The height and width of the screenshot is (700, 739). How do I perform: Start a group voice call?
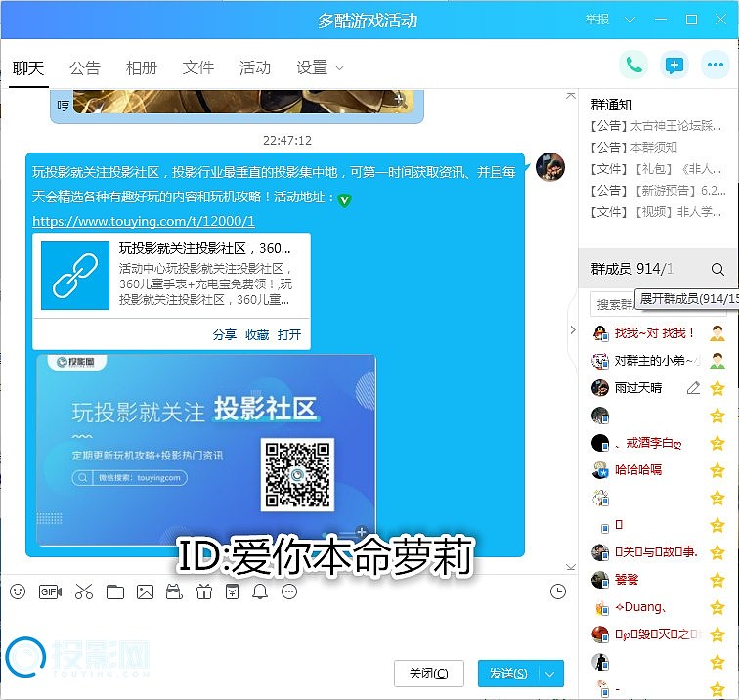pos(633,66)
